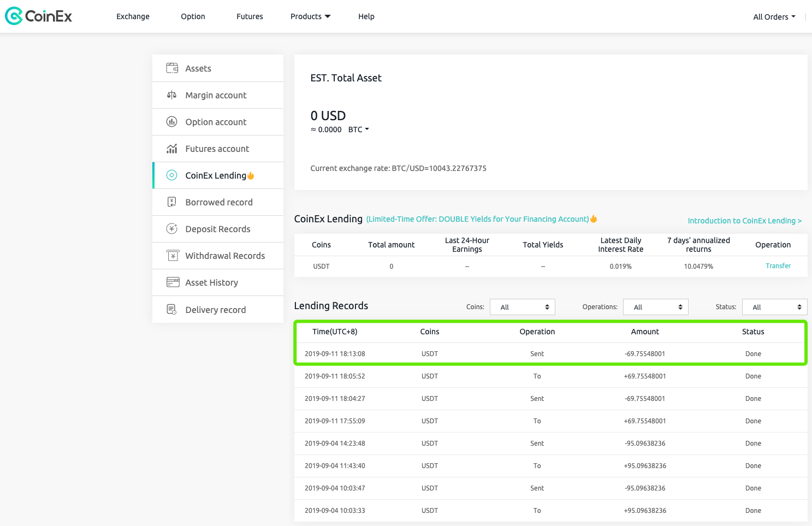The height and width of the screenshot is (526, 812).
Task: Click the 2019-09-11 18:13:08 record time
Action: (335, 354)
